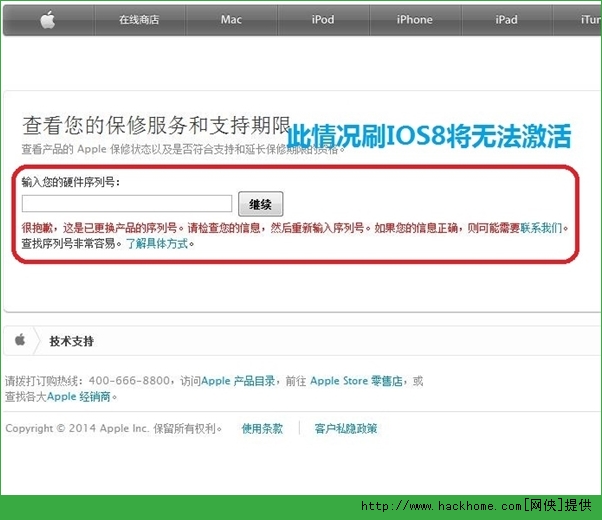Switch to the iPad navigation tab
The image size is (602, 520).
click(x=506, y=19)
